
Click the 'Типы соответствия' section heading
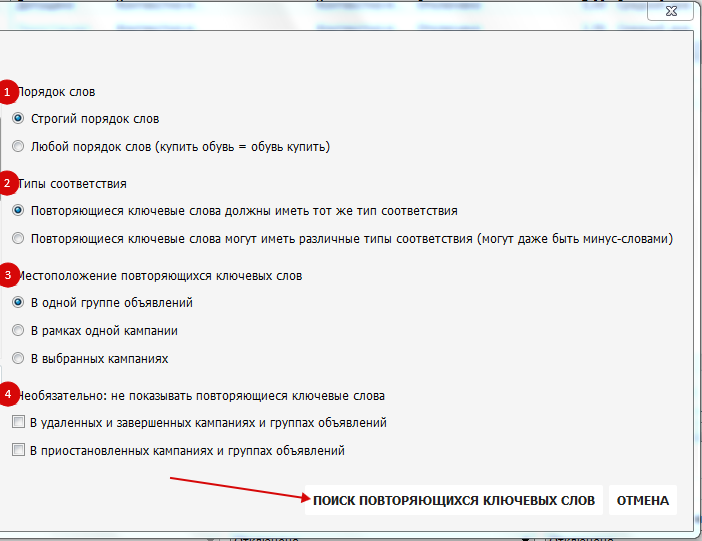point(72,184)
